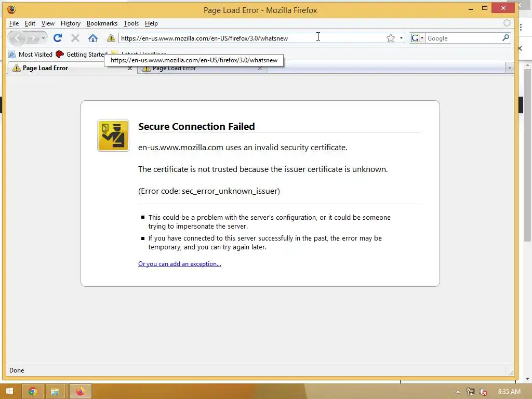Open the View menu
The image size is (532, 399).
click(48, 23)
